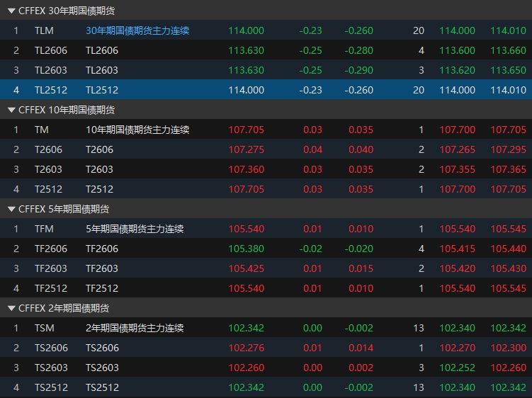This screenshot has height=398, width=532.
Task: Select the TS2603 symbol code
Action: coord(51,368)
